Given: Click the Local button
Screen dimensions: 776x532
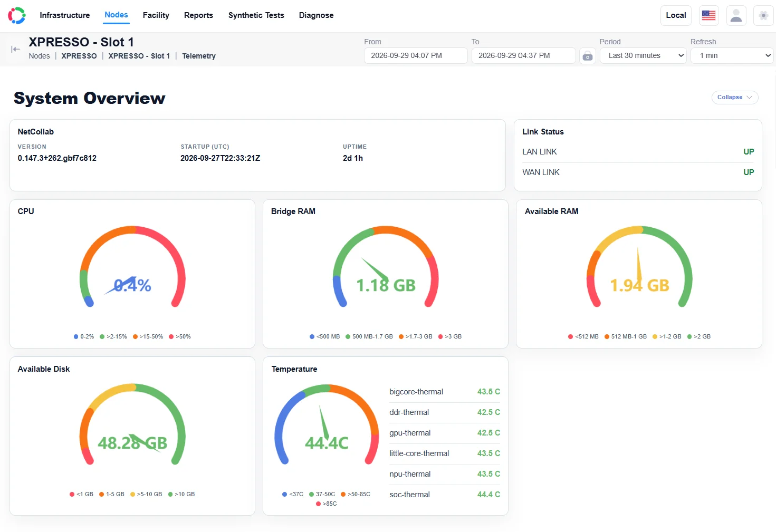Looking at the screenshot, I should (676, 15).
